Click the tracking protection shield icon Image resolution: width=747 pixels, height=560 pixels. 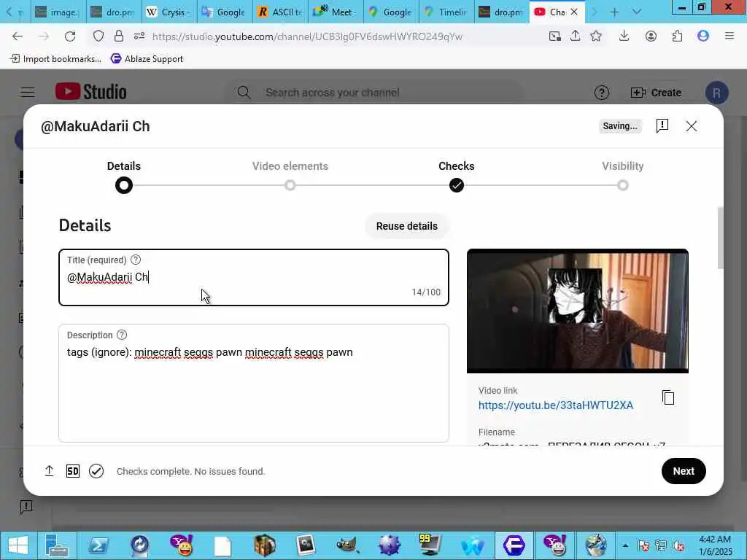98,36
